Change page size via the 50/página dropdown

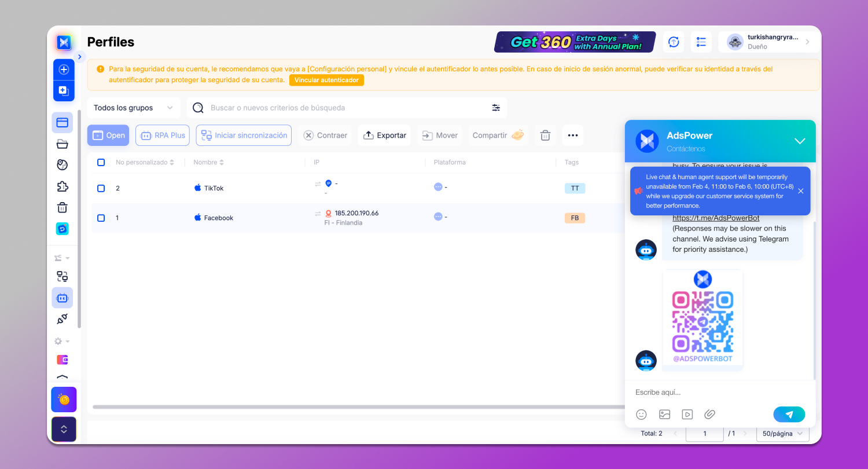tap(782, 433)
